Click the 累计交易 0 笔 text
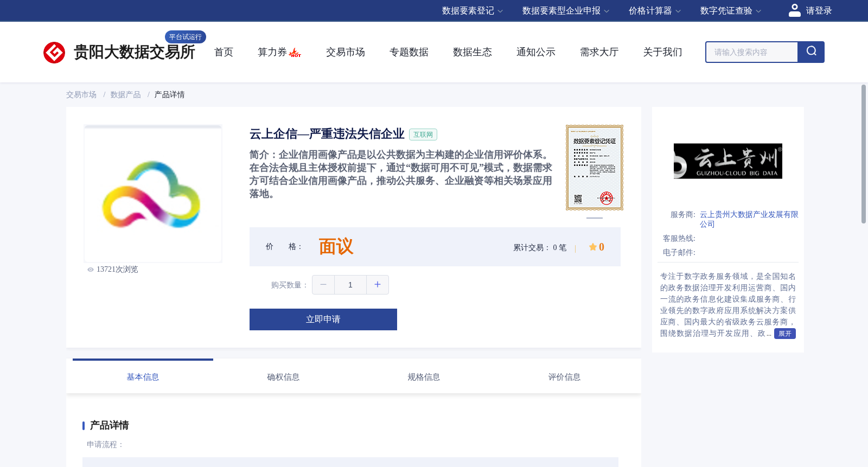The image size is (868, 467). (x=540, y=248)
